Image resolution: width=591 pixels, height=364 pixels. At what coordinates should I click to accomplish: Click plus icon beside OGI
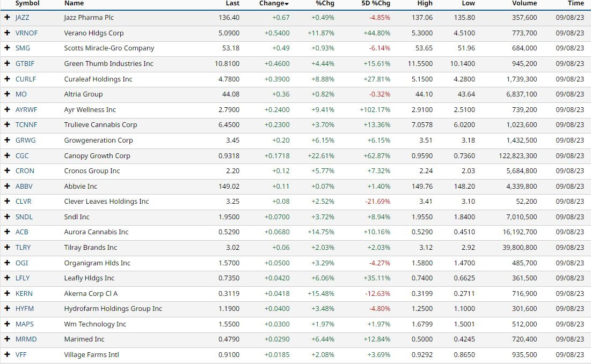click(7, 262)
